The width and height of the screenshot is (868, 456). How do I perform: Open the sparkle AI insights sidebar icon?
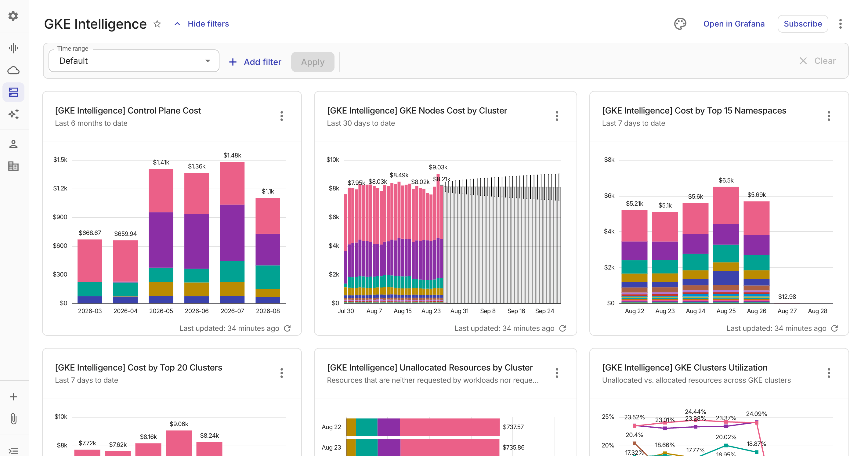pyautogui.click(x=13, y=114)
